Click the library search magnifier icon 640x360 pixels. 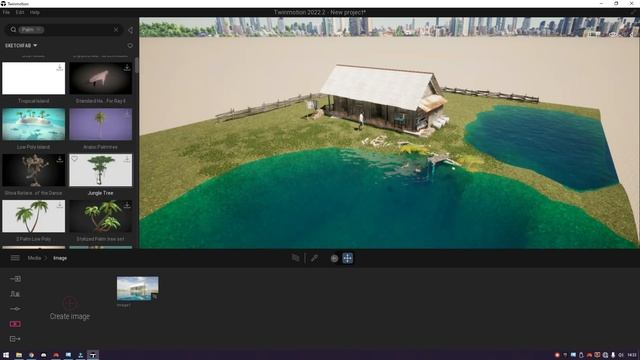point(13,30)
